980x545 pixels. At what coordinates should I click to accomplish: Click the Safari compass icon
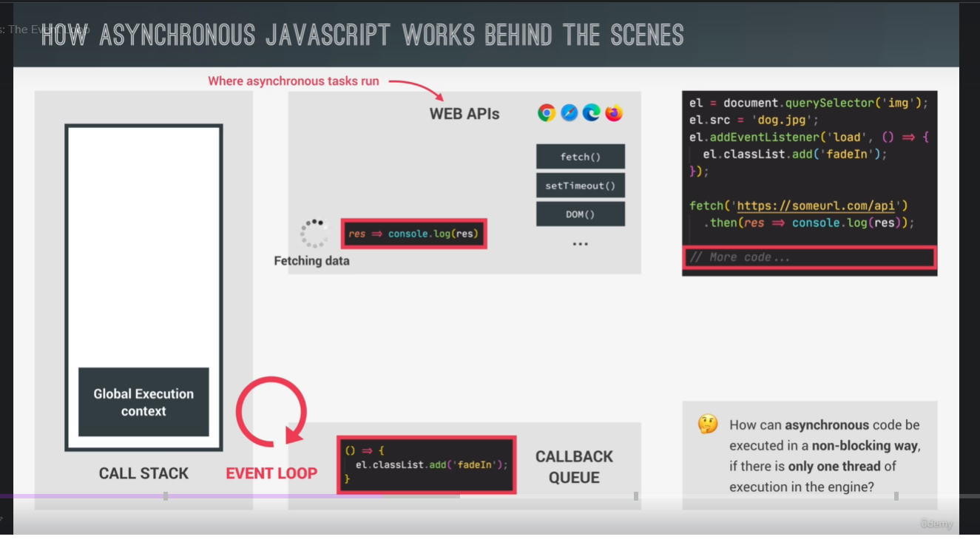(x=569, y=112)
